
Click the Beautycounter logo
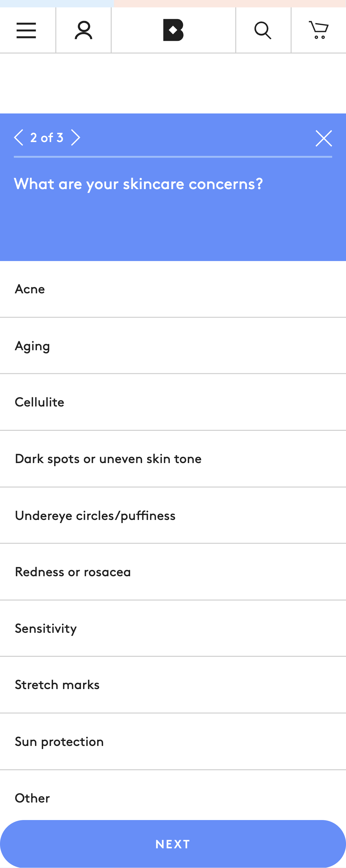(173, 30)
